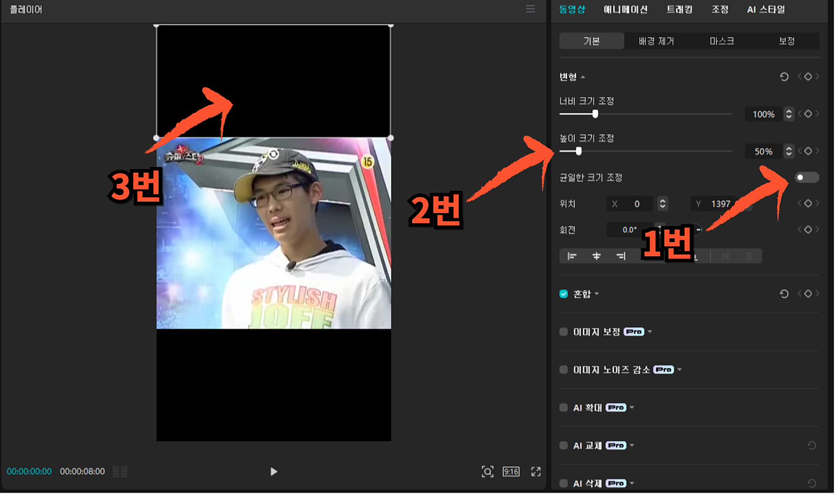The height and width of the screenshot is (504, 840).
Task: Click the 높이 50% stepper arrows
Action: point(789,151)
